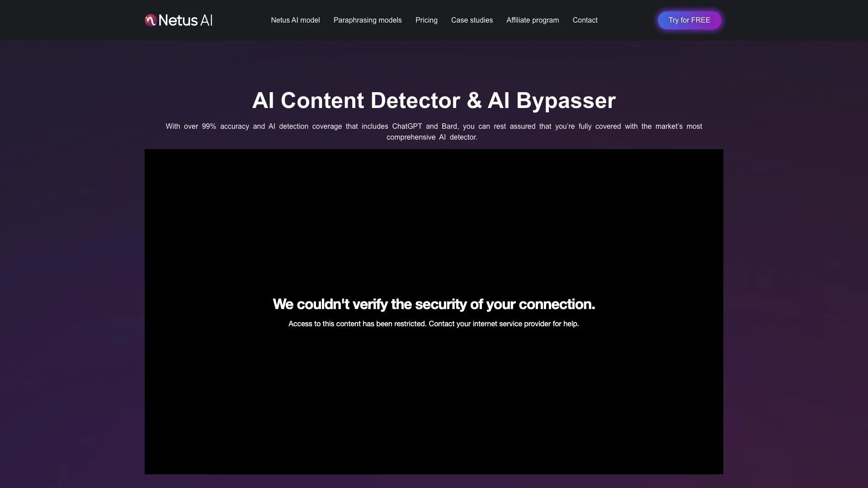Click the Paraphrasing models menu icon

click(367, 20)
